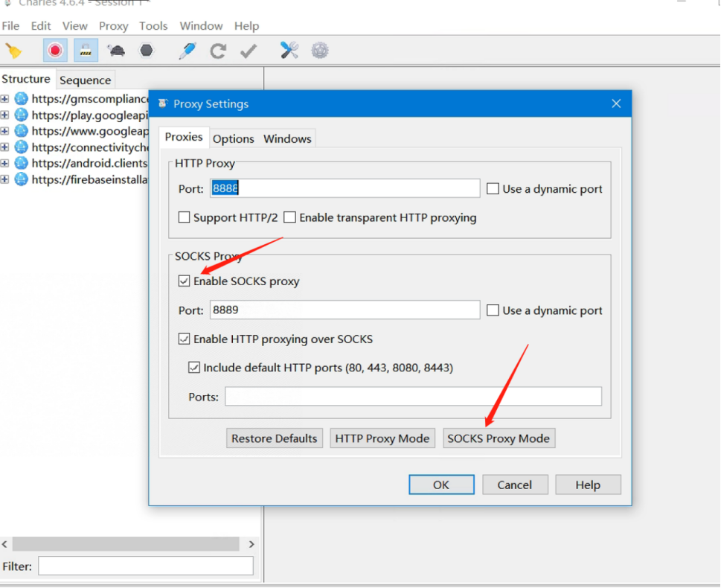Image resolution: width=721 pixels, height=588 pixels.
Task: Toggle Support HTTP/2 checkbox
Action: (x=184, y=217)
